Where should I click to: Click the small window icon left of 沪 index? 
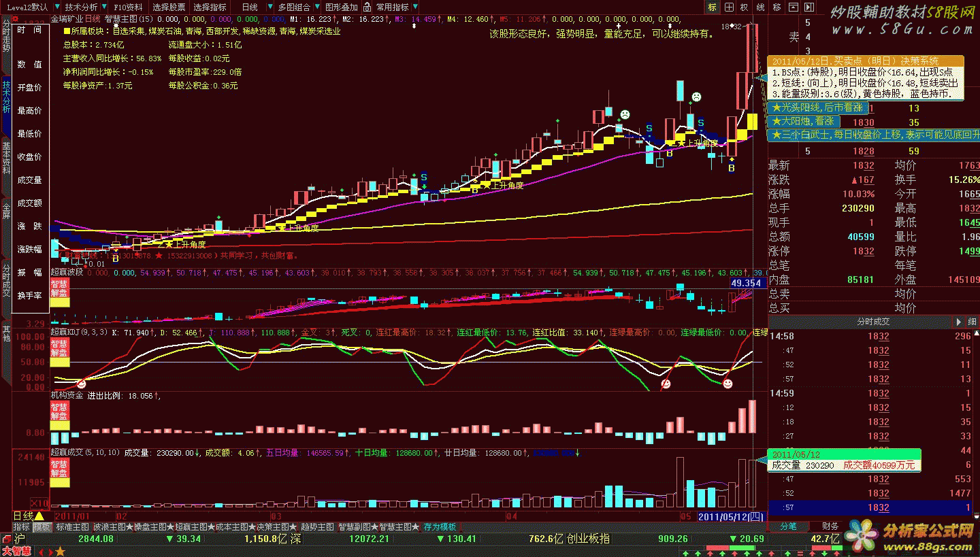tap(6, 539)
